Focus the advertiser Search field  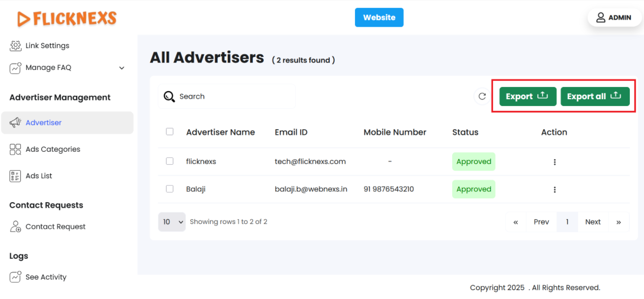(233, 96)
